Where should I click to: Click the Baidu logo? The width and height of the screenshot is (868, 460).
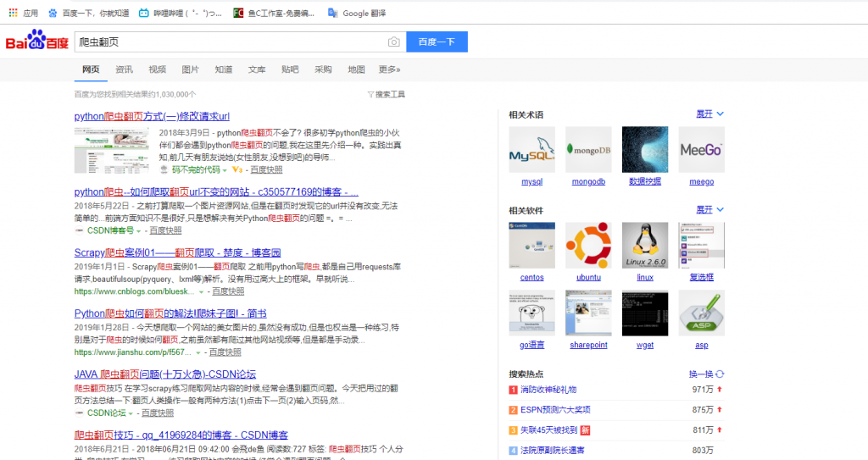pos(37,42)
